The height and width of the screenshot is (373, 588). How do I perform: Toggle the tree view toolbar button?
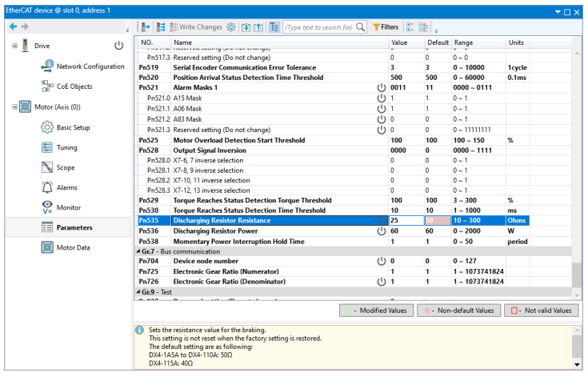(x=274, y=27)
